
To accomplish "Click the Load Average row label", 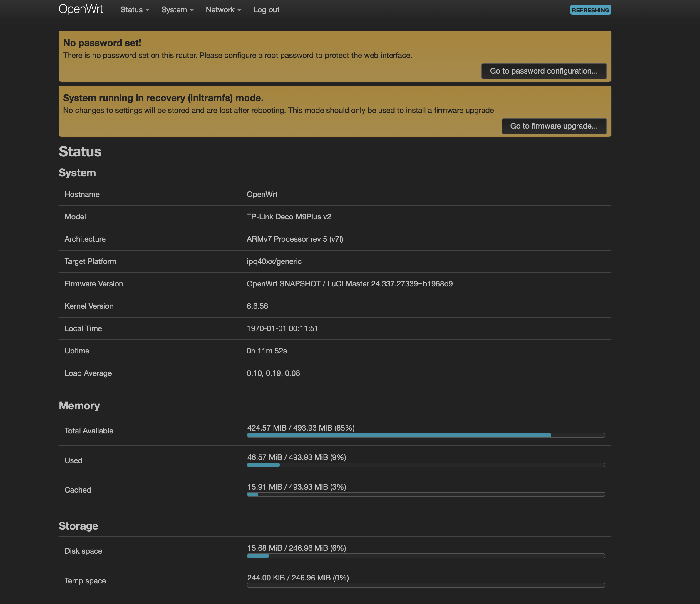I will tap(88, 373).
